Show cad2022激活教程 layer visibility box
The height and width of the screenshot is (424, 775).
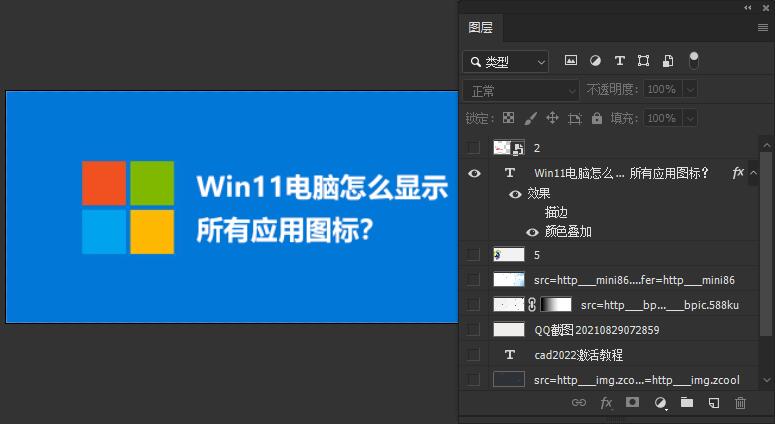(x=474, y=354)
